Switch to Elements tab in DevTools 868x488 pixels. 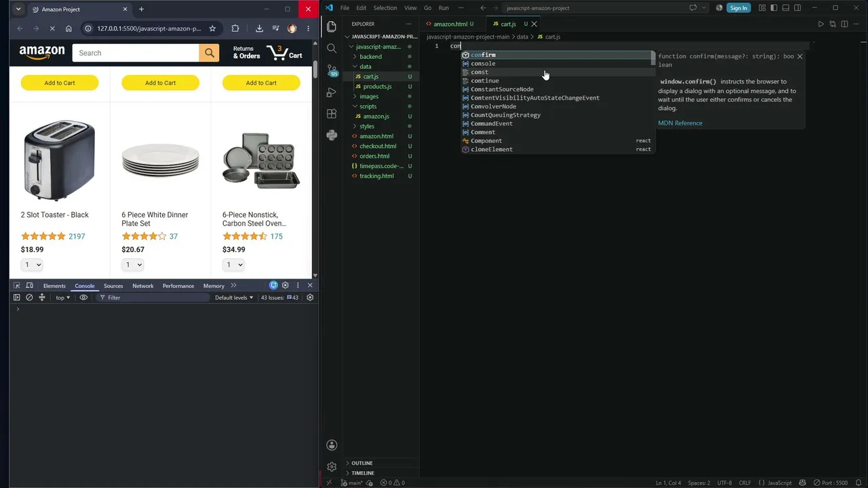(54, 286)
